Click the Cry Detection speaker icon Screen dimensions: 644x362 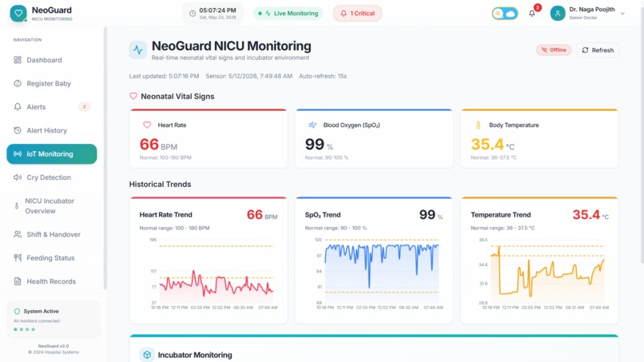[18, 177]
